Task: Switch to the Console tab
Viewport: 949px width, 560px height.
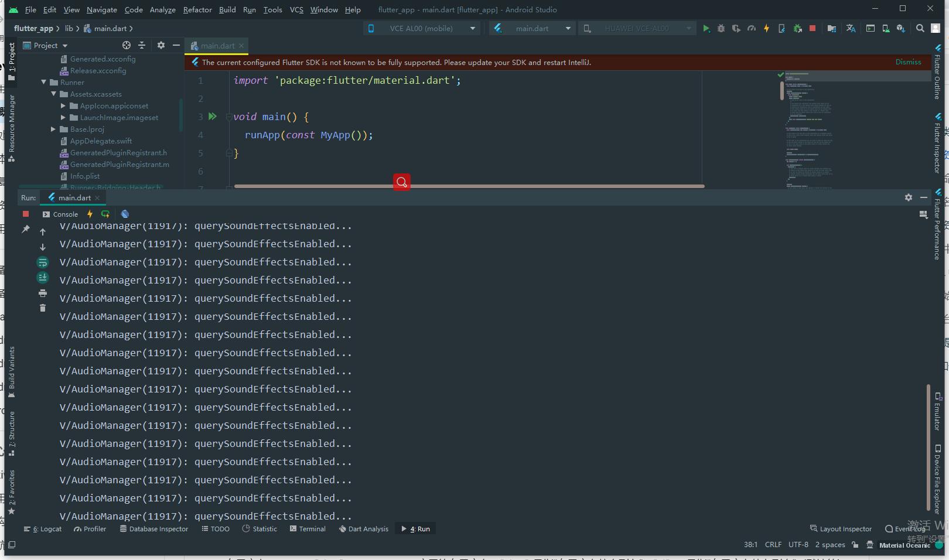Action: [60, 214]
